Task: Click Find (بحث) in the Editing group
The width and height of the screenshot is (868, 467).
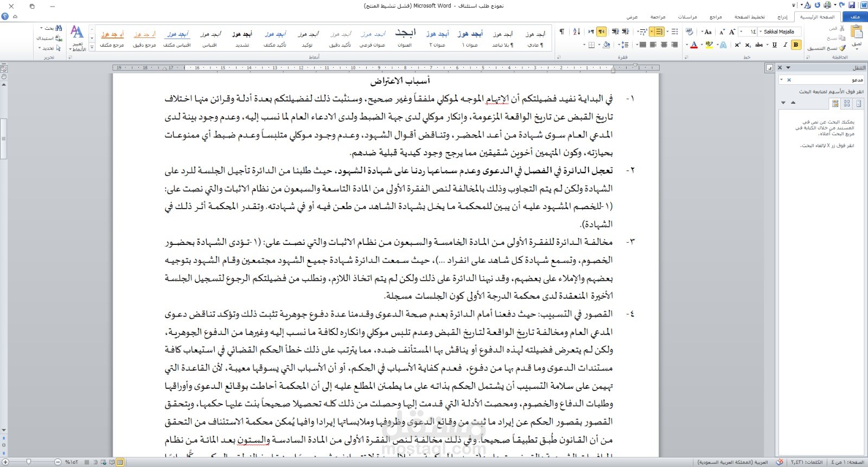Action: 52,28
